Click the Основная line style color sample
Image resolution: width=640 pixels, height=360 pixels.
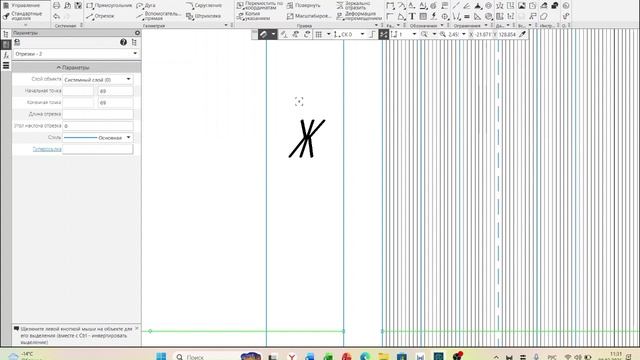(80, 138)
